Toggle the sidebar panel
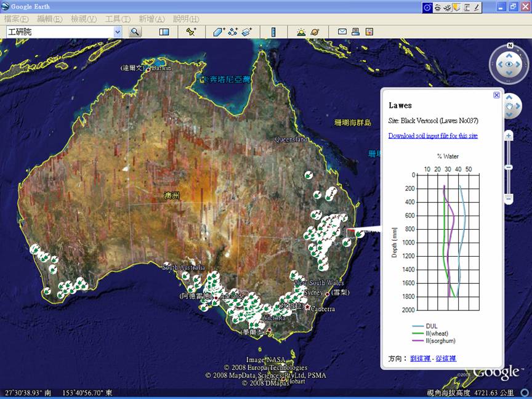This screenshot has height=399, width=532. [164, 31]
